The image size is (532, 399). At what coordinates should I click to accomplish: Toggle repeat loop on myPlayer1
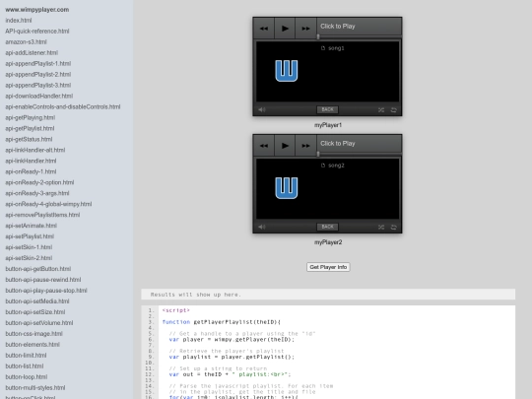click(x=393, y=110)
